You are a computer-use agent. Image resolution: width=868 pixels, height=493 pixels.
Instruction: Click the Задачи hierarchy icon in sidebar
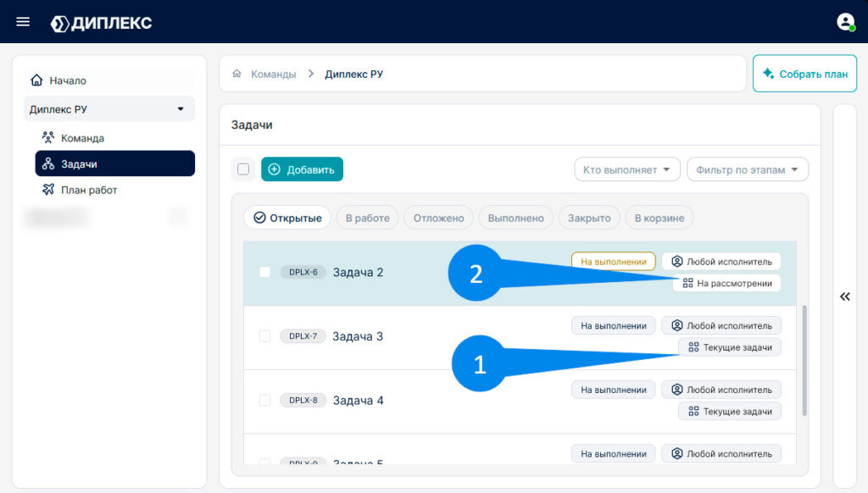48,163
